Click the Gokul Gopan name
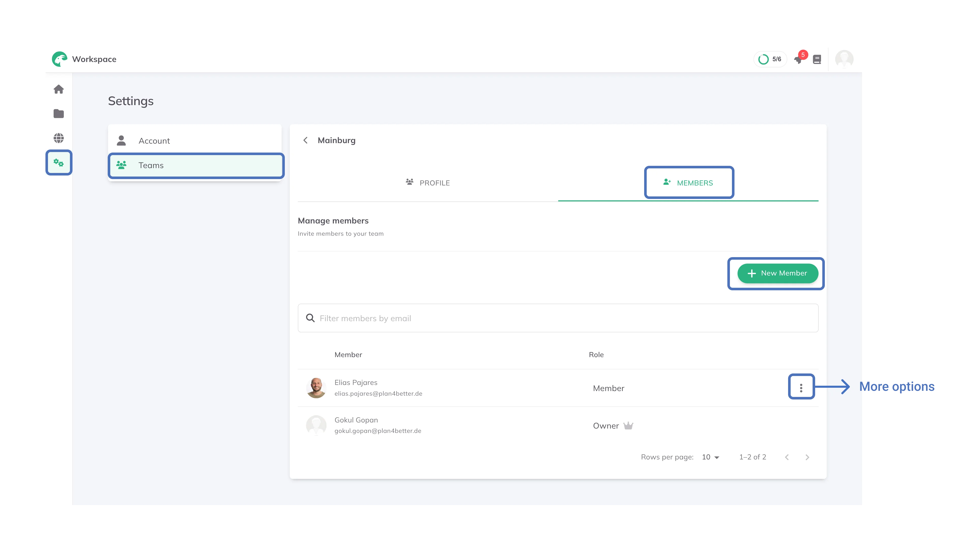This screenshot has height=551, width=980. pos(356,420)
